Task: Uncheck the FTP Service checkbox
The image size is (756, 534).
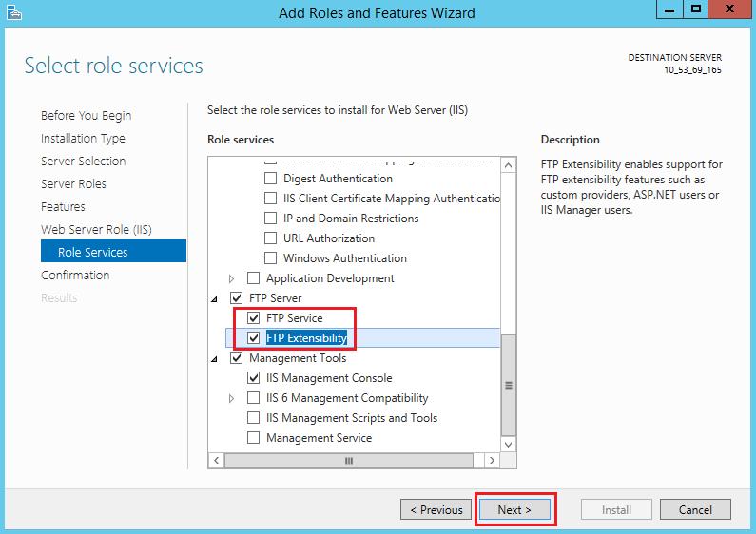Action: 254,318
